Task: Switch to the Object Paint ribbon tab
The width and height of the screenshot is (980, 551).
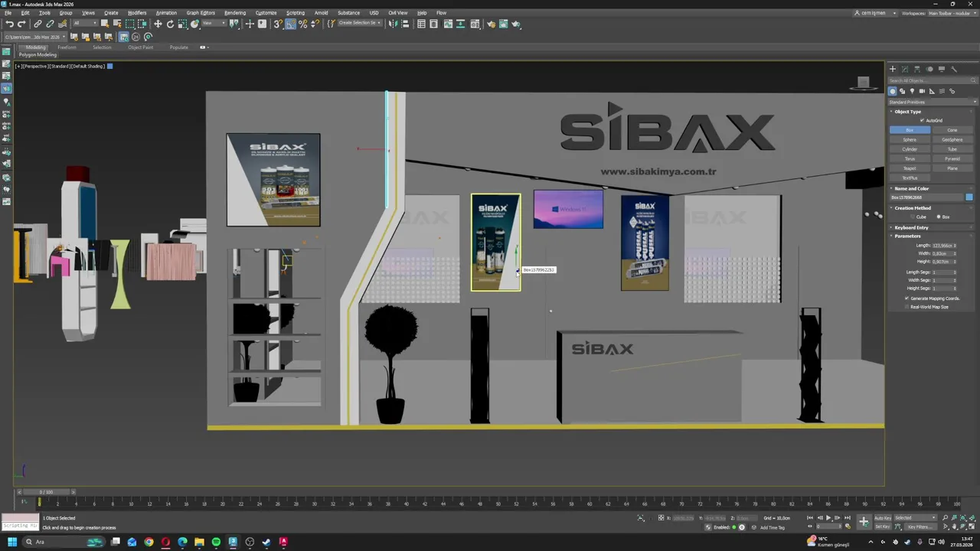Action: pos(140,47)
